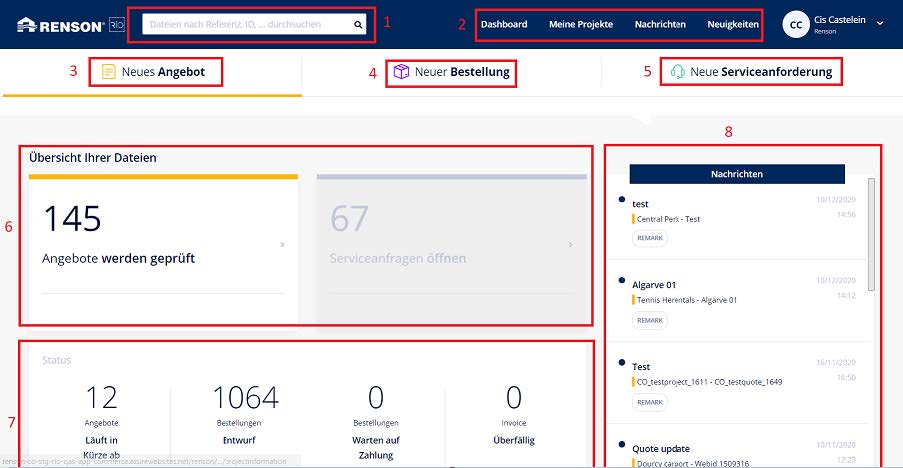Open the Neuigkeiten page
The height and width of the screenshot is (468, 903).
pos(733,24)
